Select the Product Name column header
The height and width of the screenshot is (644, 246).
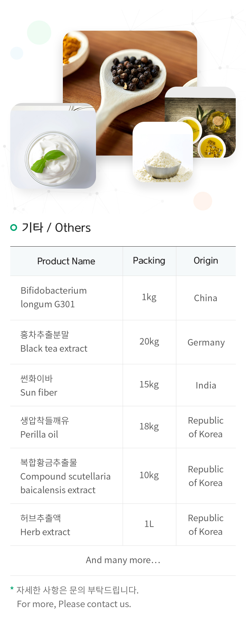[x=66, y=261]
